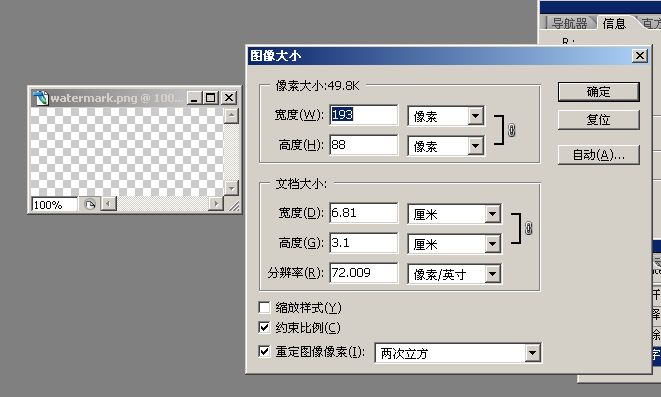Click the document 宽度(D) input field
Image resolution: width=661 pixels, height=397 pixels.
(363, 213)
